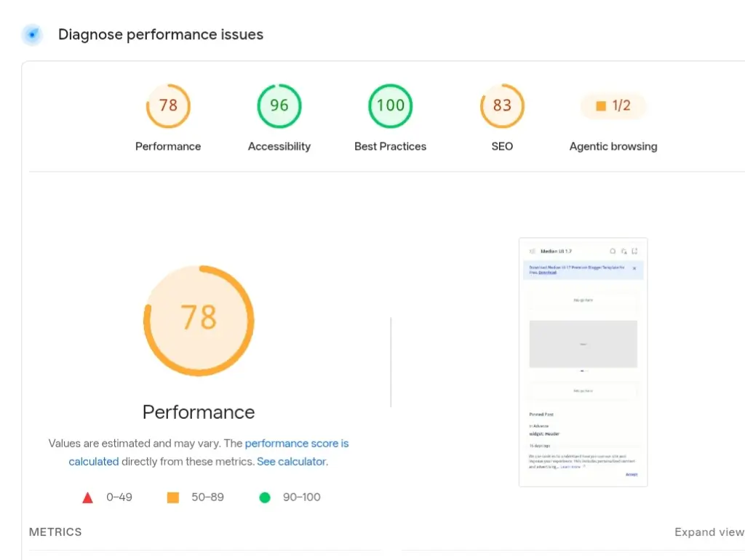Click the Performance score gauge showing 78

click(x=168, y=106)
